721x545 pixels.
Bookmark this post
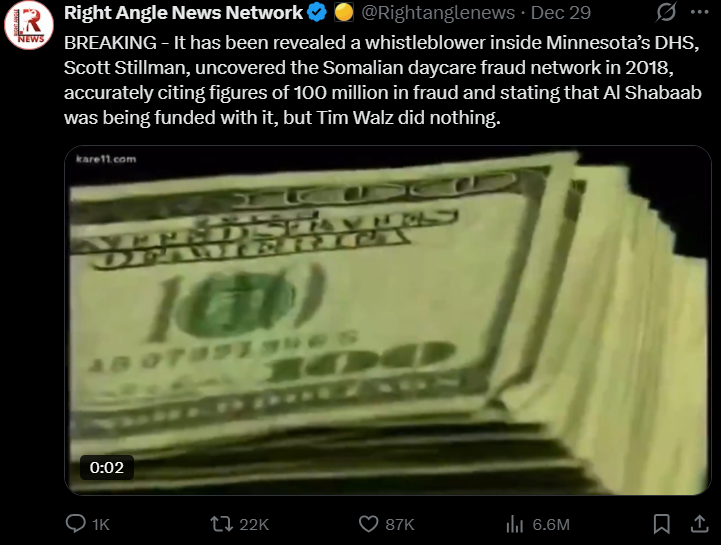662,524
